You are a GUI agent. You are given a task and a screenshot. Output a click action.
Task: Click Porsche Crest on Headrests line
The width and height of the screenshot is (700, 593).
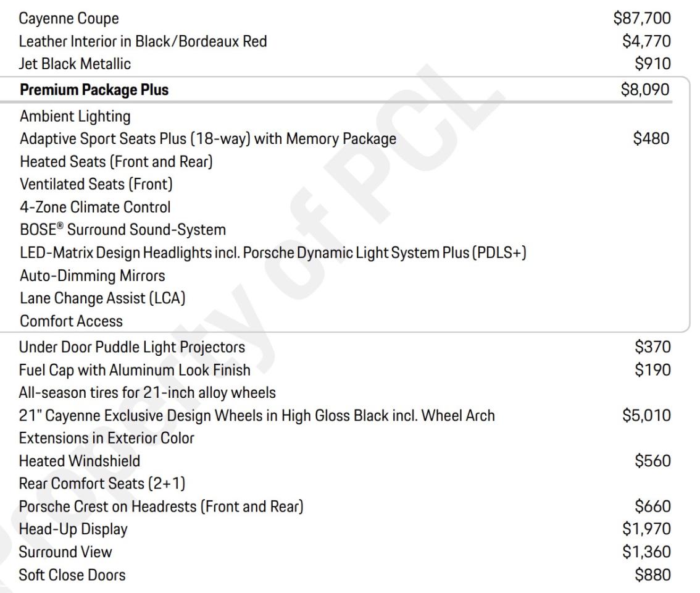161,507
